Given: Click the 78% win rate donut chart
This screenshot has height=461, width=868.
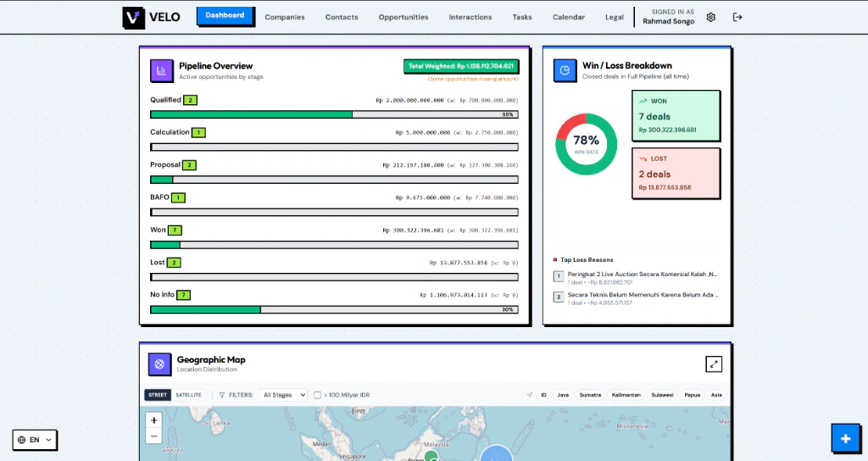Looking at the screenshot, I should click(x=587, y=144).
